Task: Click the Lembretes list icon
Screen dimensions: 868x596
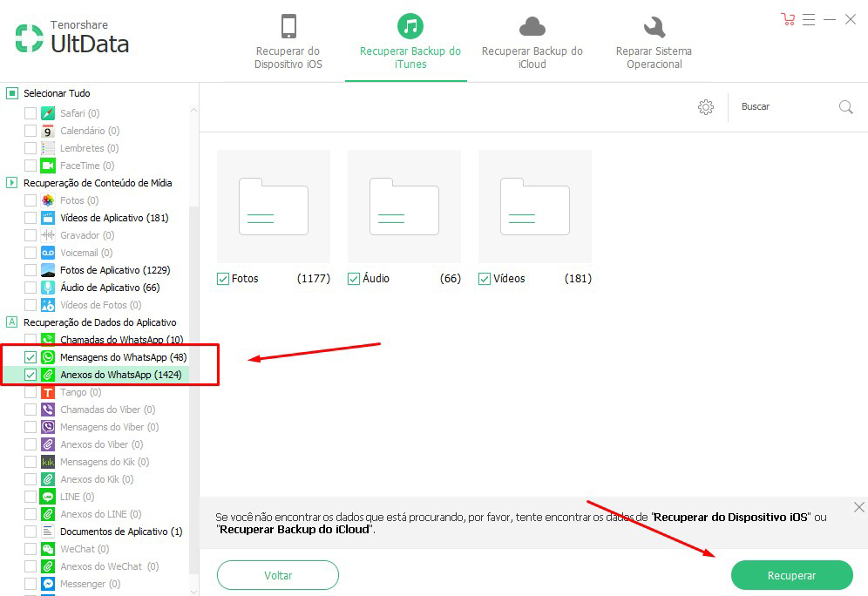Action: click(x=48, y=148)
